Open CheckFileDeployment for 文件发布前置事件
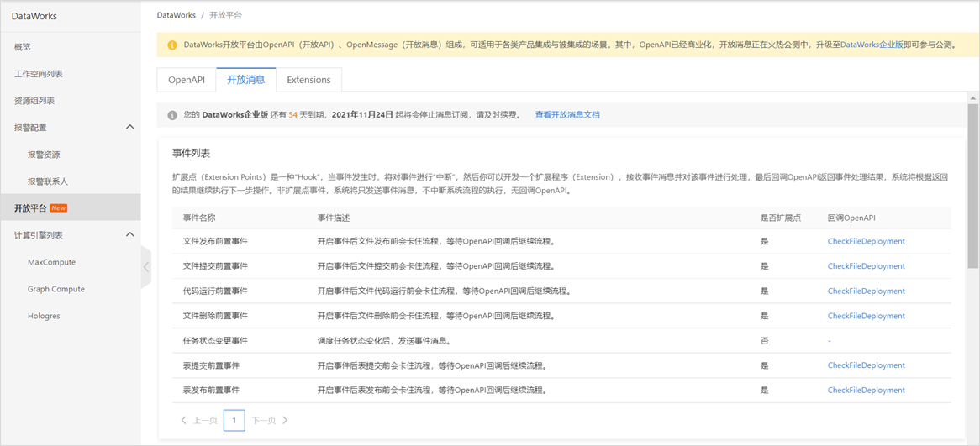This screenshot has width=980, height=446. click(866, 241)
